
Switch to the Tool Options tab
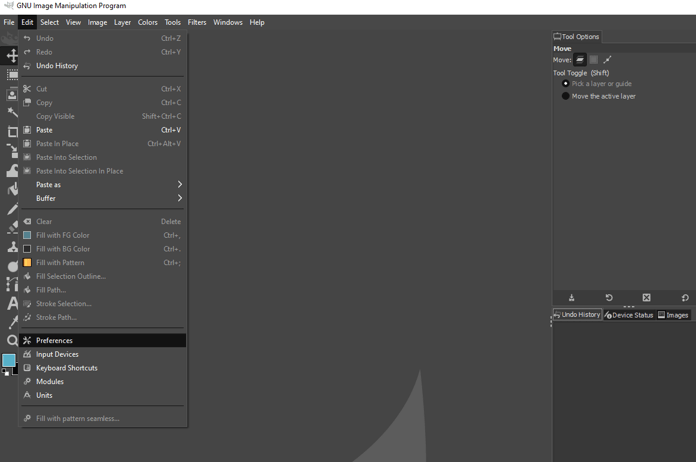[576, 37]
